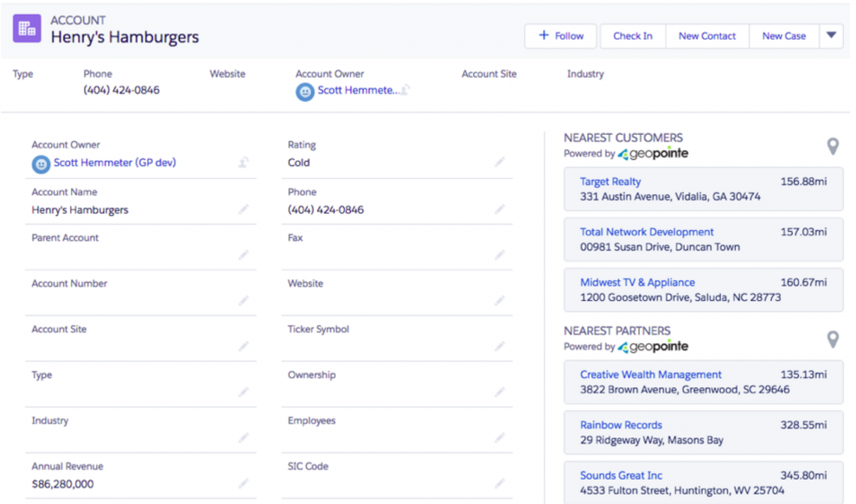This screenshot has width=856, height=504.
Task: Click the 156.88mi distance for Target Realty
Action: click(803, 182)
